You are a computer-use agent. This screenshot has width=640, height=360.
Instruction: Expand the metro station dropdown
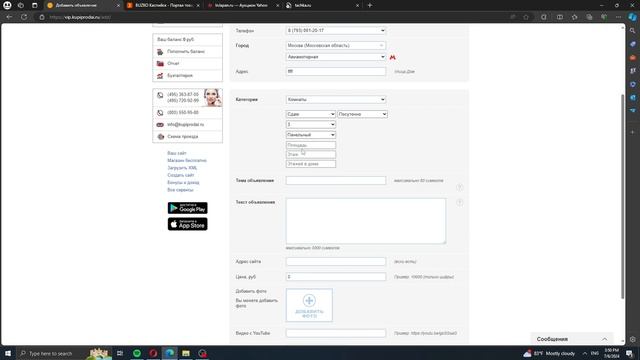[336, 57]
